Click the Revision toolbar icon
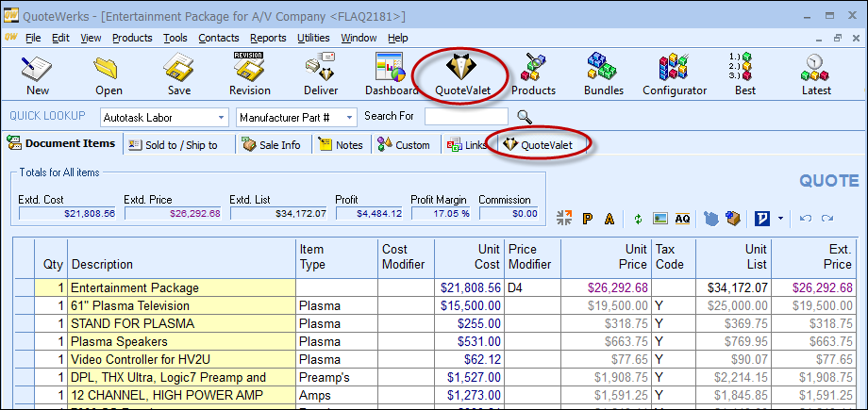The width and height of the screenshot is (868, 410). point(250,66)
